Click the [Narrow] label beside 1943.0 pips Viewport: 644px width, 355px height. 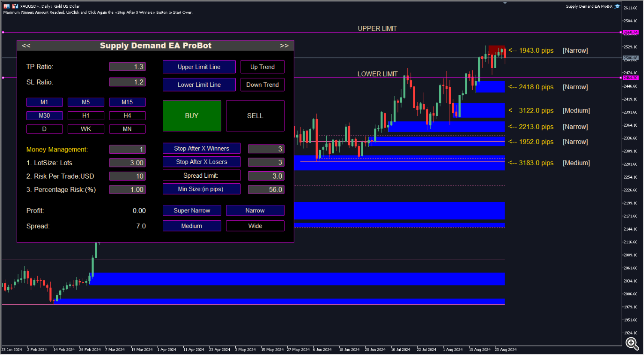(x=575, y=50)
